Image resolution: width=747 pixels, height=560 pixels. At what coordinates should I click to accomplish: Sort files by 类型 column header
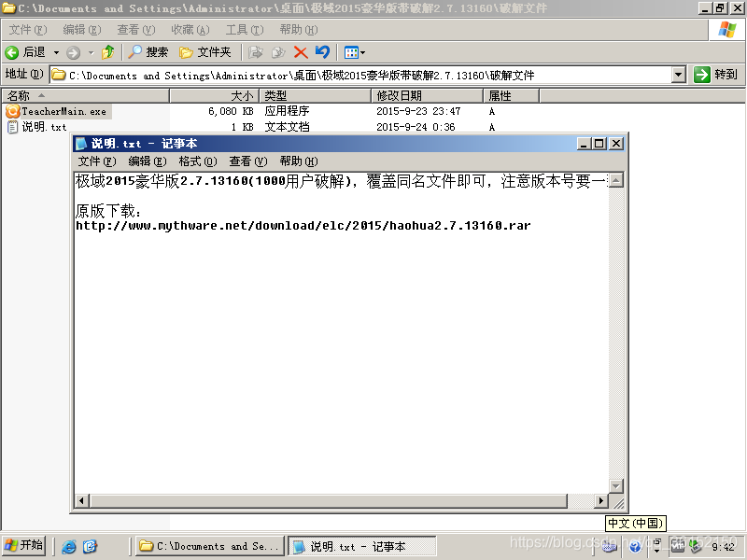(315, 96)
